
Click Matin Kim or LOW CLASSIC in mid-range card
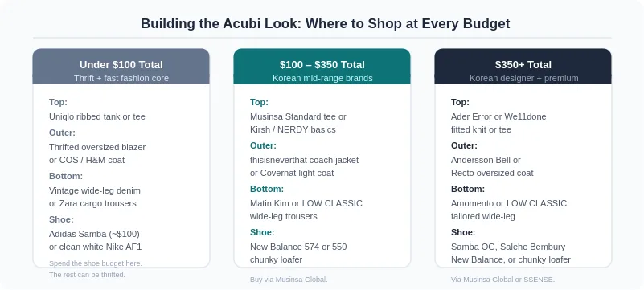pos(306,203)
